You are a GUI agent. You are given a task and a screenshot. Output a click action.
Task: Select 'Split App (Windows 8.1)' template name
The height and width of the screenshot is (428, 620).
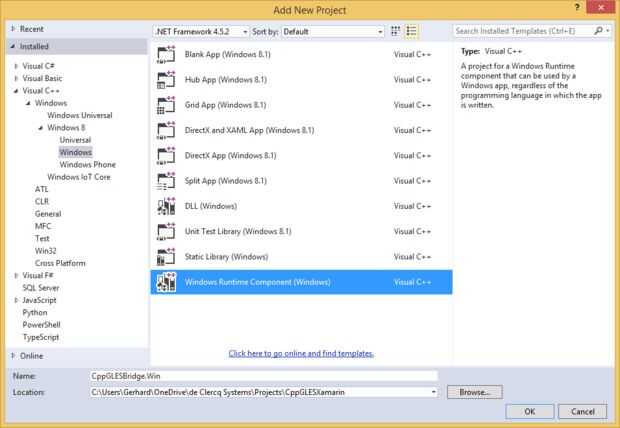[x=226, y=181]
